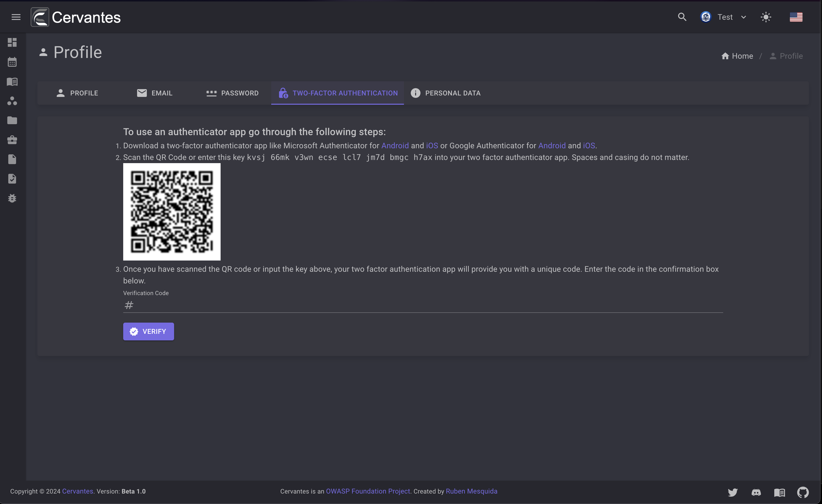Open the hamburger navigation menu
The height and width of the screenshot is (504, 822).
[x=16, y=17]
